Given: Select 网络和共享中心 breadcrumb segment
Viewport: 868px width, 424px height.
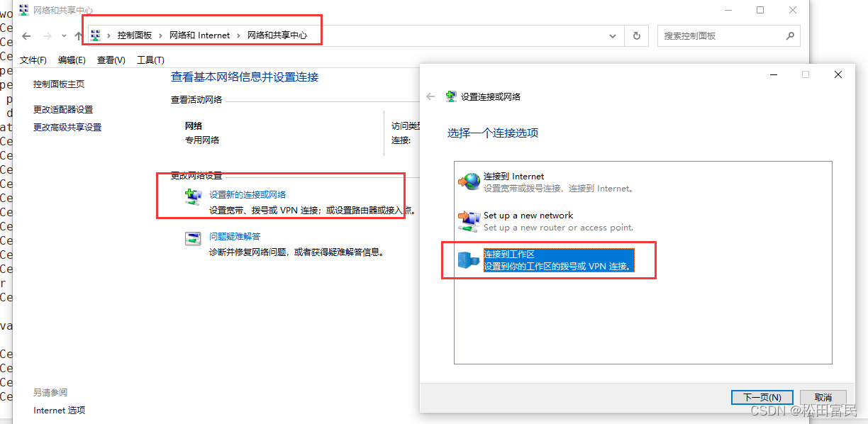Looking at the screenshot, I should pos(277,35).
